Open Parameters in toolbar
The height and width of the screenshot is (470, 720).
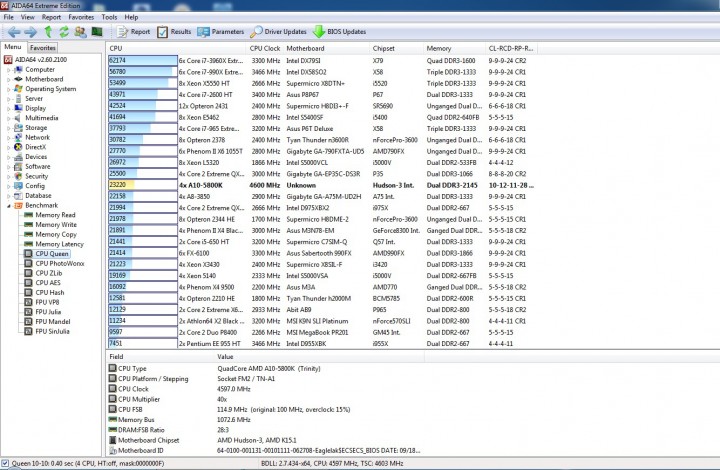click(221, 32)
